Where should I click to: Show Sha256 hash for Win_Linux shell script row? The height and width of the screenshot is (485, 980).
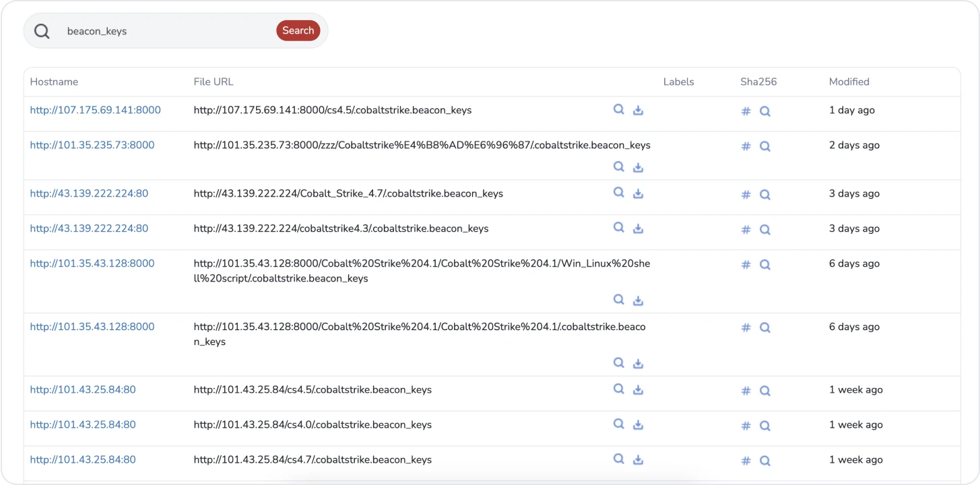746,265
